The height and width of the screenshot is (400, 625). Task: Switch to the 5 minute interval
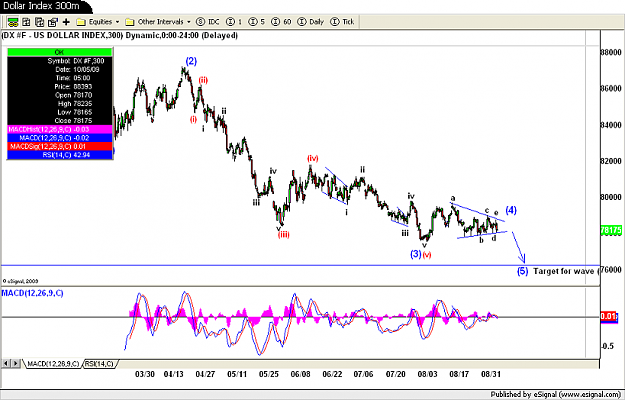(257, 22)
